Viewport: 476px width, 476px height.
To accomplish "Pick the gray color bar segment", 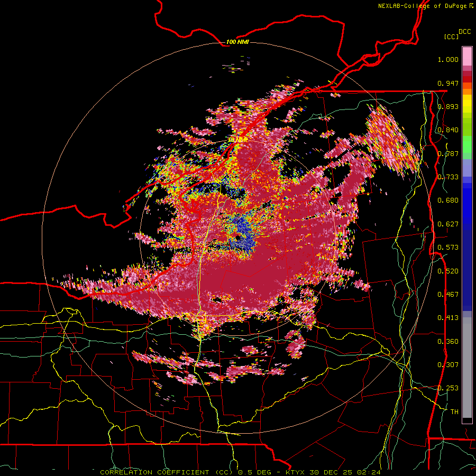I will tap(467, 368).
